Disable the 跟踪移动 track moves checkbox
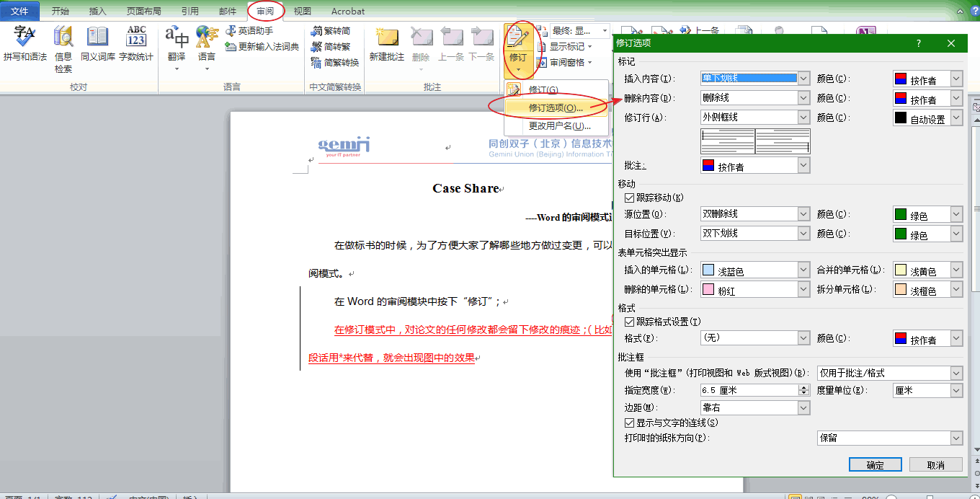Image resolution: width=980 pixels, height=499 pixels. pyautogui.click(x=630, y=197)
